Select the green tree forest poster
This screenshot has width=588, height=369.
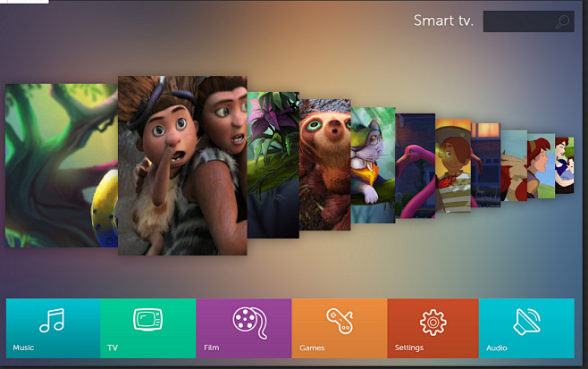62,165
